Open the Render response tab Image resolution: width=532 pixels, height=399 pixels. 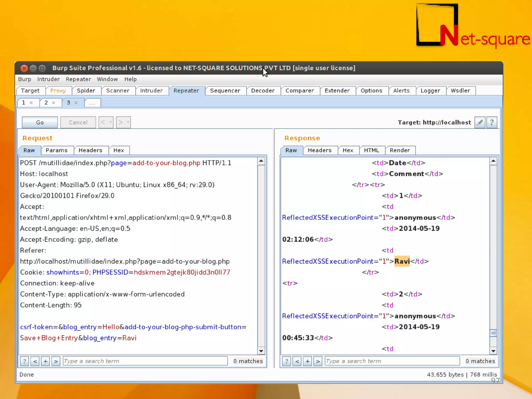click(400, 150)
